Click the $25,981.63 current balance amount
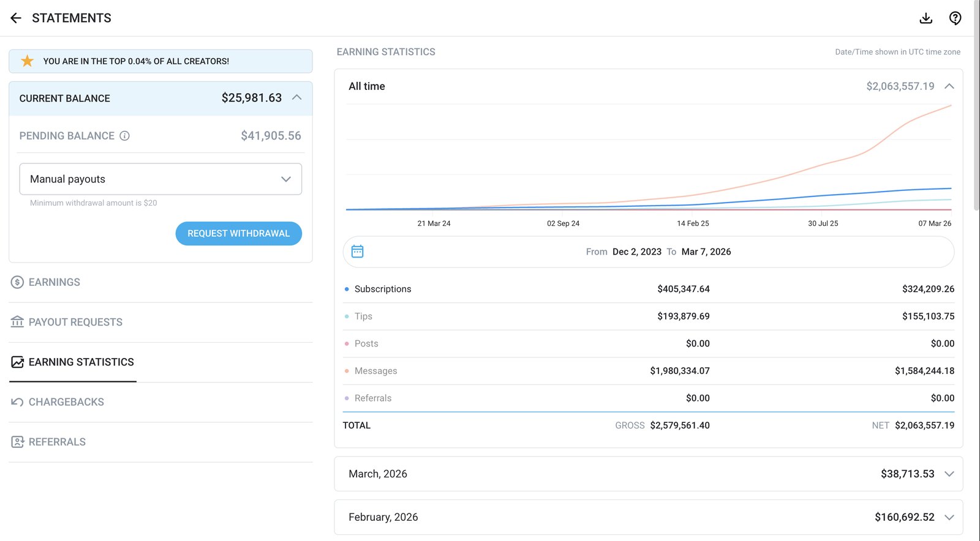The width and height of the screenshot is (980, 541). pos(252,98)
